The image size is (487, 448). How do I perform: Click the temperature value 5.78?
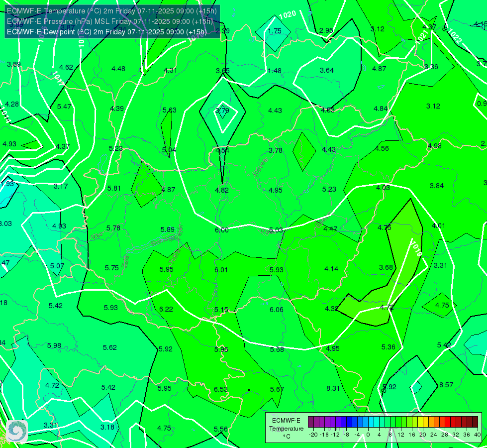(x=113, y=228)
